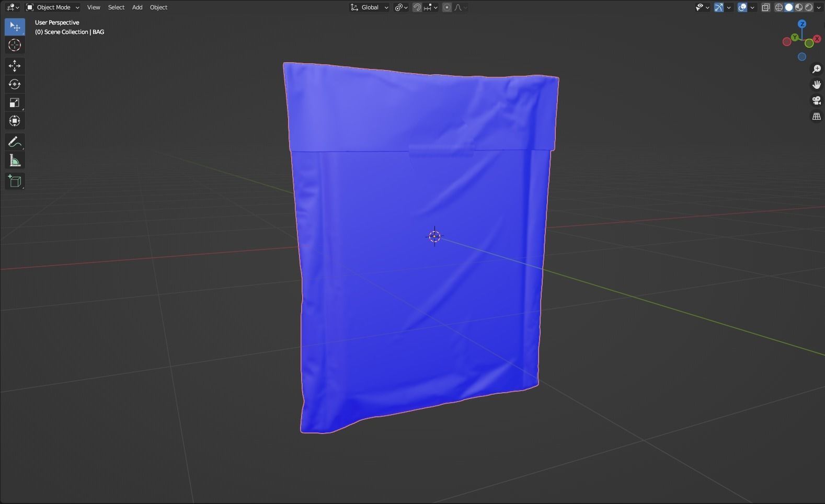This screenshot has width=825, height=504.
Task: Pick the Measure ruler tool
Action: click(15, 161)
